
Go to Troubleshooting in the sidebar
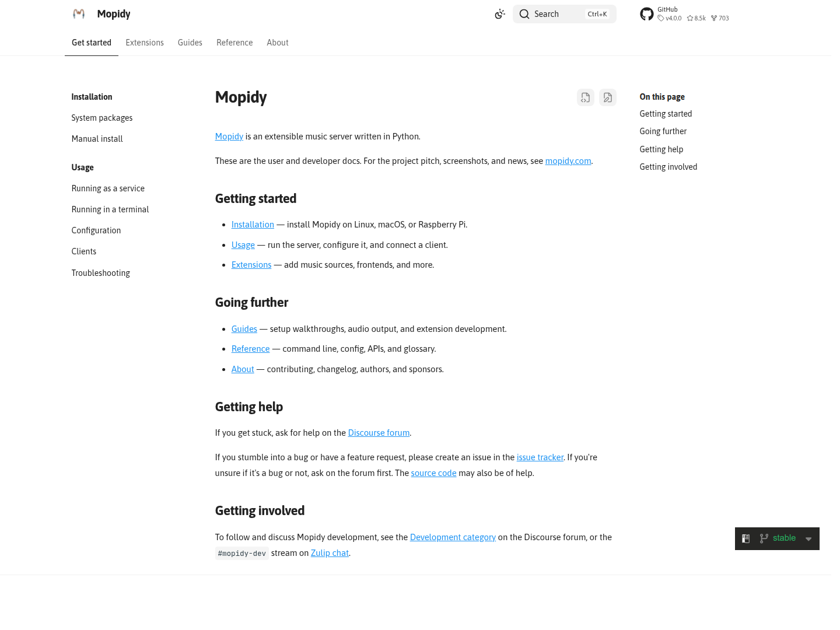(101, 273)
